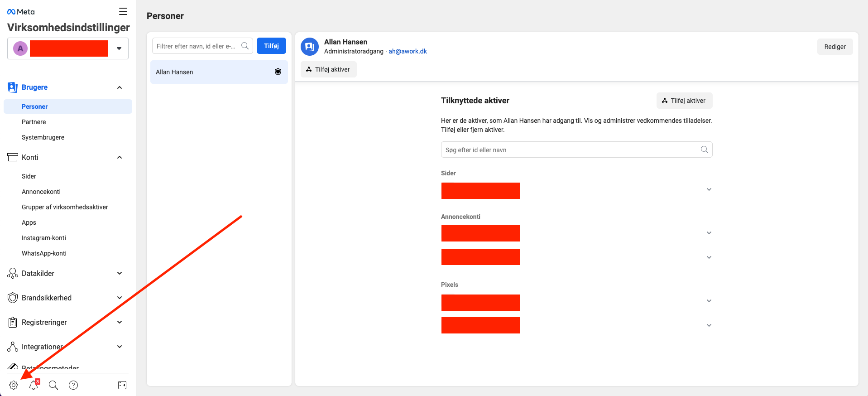This screenshot has height=396, width=868.
Task: Toggle the sidebar collapse panel icon
Action: (x=122, y=385)
